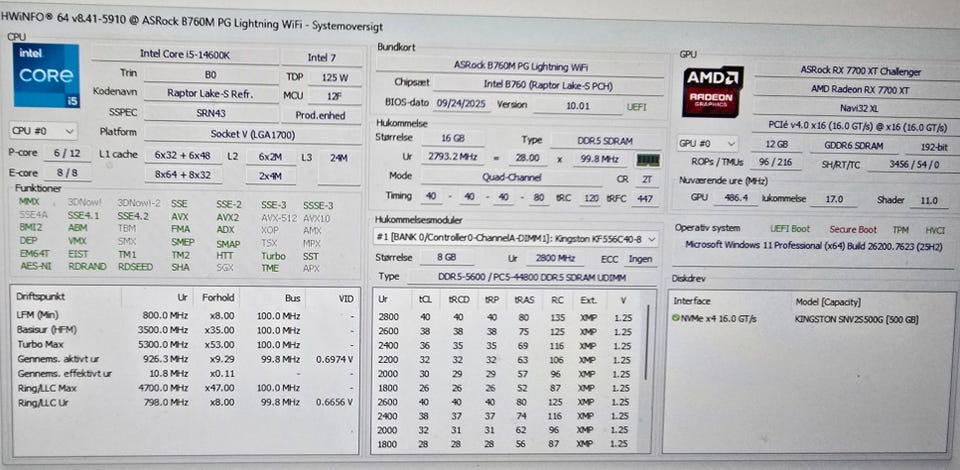
Task: Click the UEFI Boot status label
Action: click(x=790, y=229)
